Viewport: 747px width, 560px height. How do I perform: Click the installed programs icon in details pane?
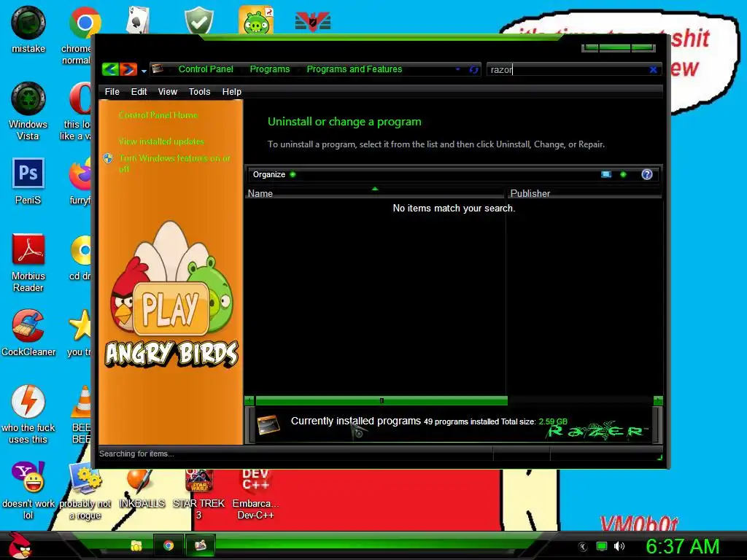coord(268,424)
